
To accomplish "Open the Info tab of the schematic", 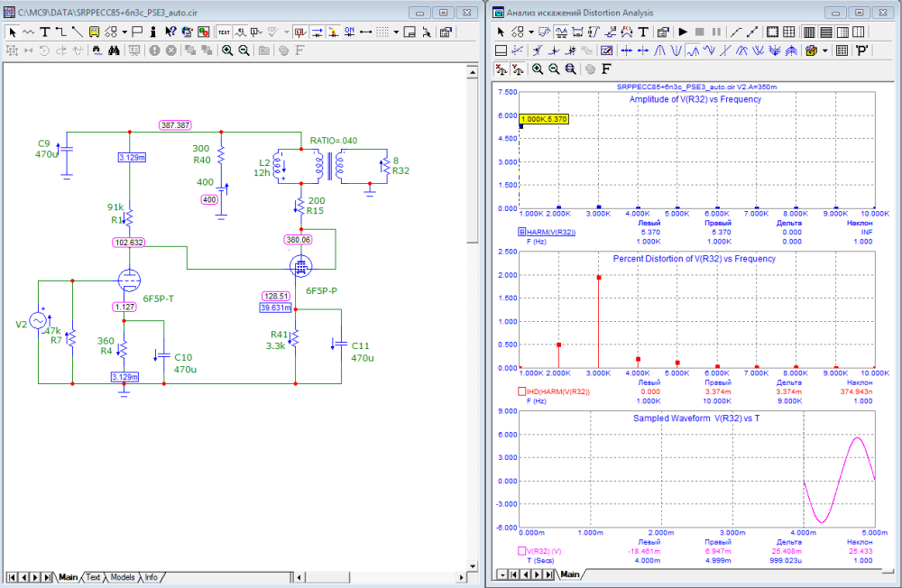I will click(152, 577).
